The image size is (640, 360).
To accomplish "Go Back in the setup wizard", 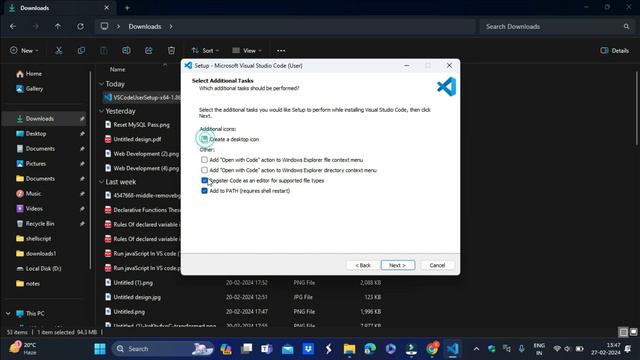I will pyautogui.click(x=362, y=265).
